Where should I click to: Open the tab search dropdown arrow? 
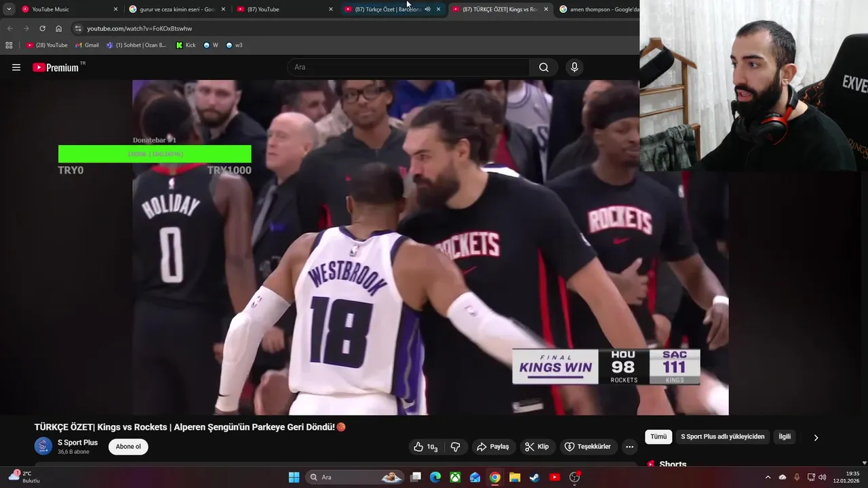[x=9, y=9]
